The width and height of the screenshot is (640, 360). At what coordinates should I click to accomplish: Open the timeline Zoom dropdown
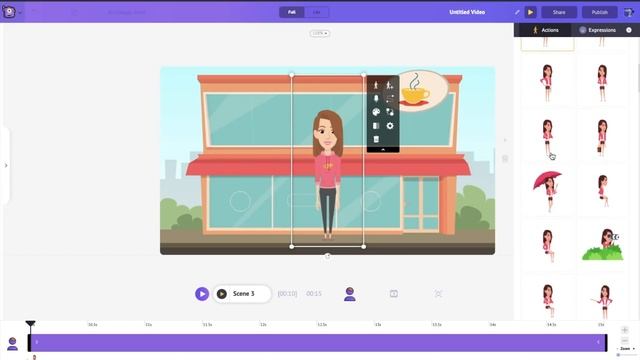(x=627, y=349)
